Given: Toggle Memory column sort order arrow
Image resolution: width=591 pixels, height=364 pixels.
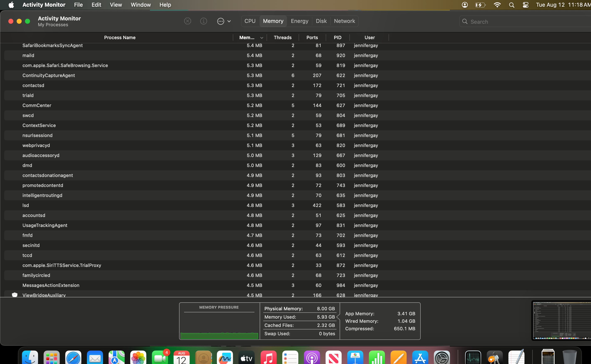Looking at the screenshot, I should (x=262, y=38).
